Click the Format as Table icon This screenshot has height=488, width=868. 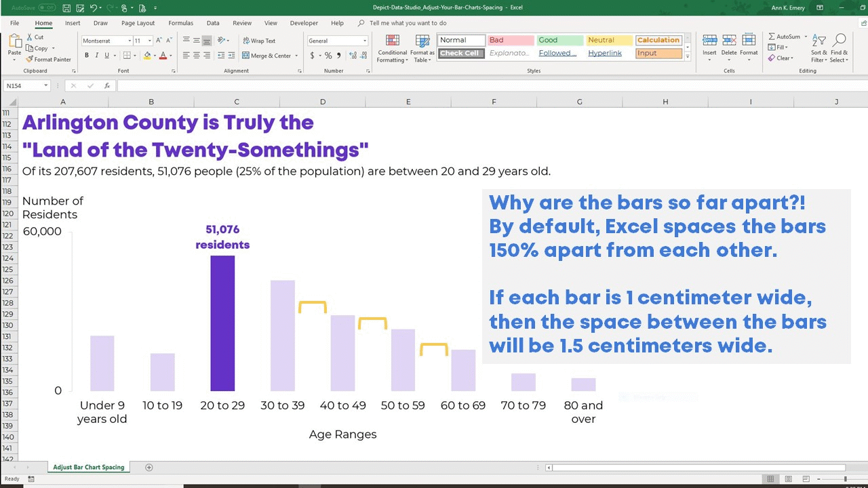click(421, 47)
